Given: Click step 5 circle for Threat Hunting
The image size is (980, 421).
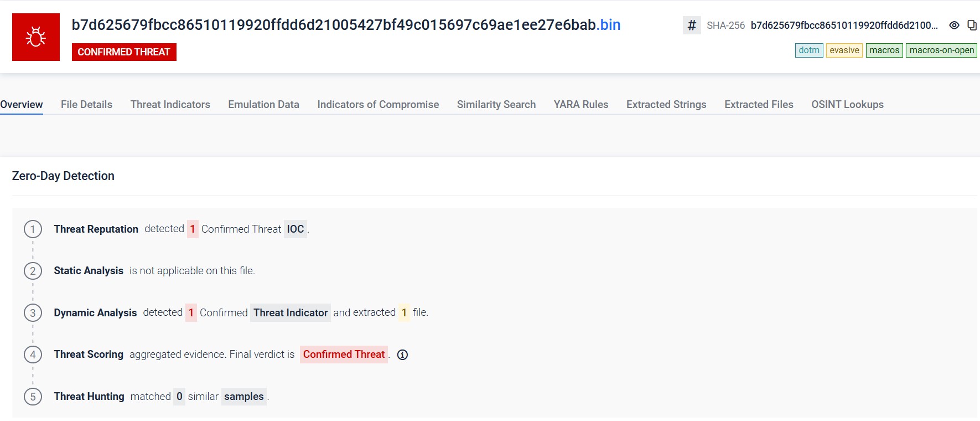Looking at the screenshot, I should click(x=33, y=397).
